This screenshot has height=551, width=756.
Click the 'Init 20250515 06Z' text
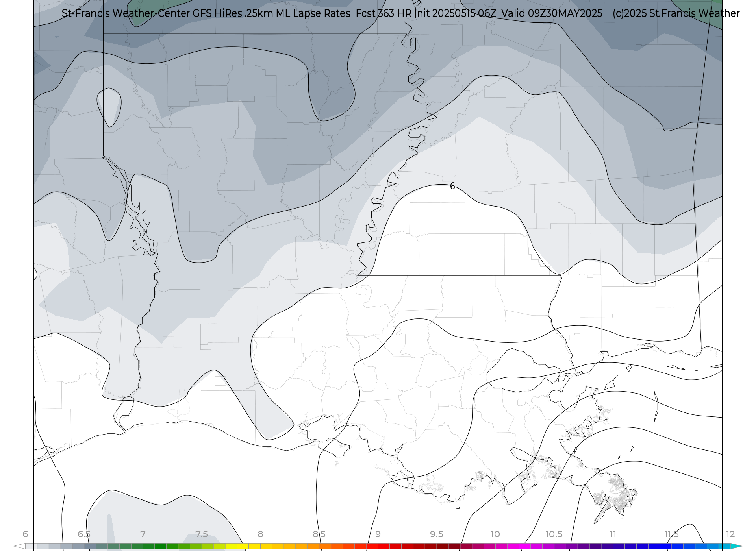tap(455, 13)
